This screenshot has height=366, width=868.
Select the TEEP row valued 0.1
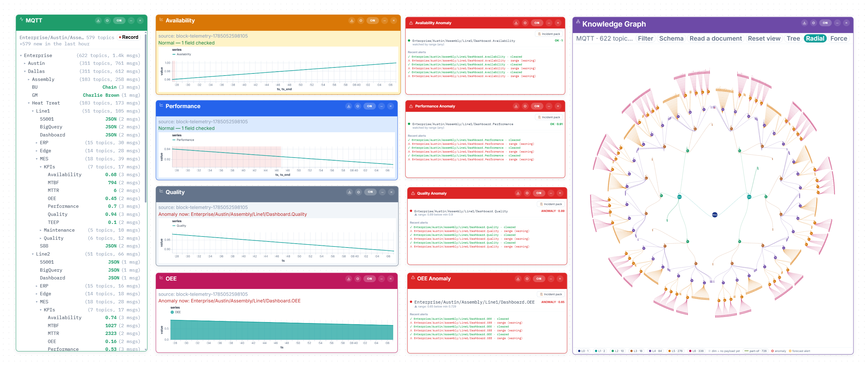(x=80, y=222)
